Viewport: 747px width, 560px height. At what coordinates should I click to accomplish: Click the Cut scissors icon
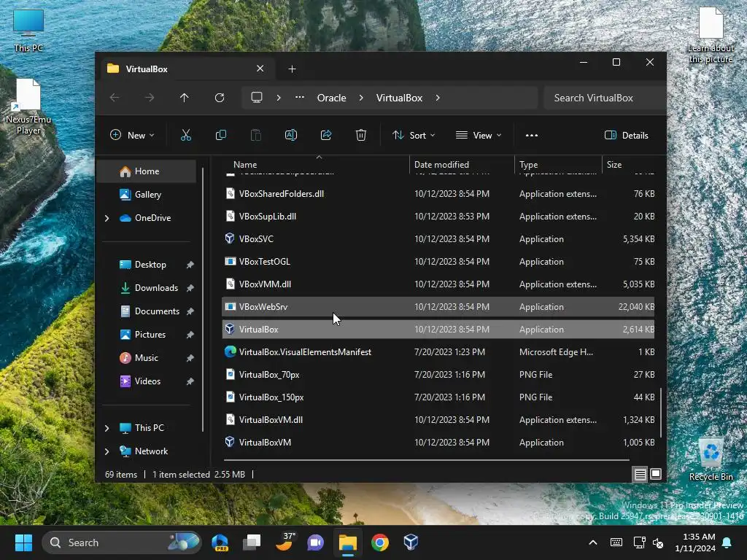[x=186, y=135]
